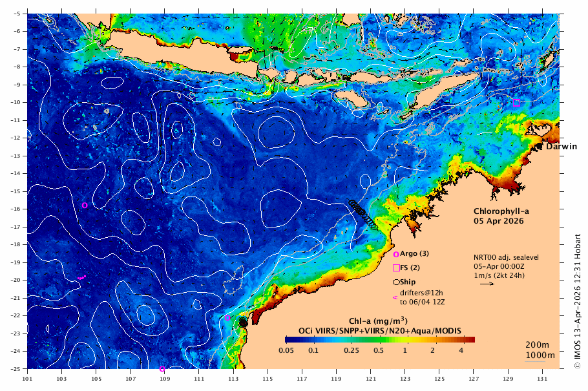
Task: Select the Argo float marker at the bottom edge near 109
Action: point(162,369)
